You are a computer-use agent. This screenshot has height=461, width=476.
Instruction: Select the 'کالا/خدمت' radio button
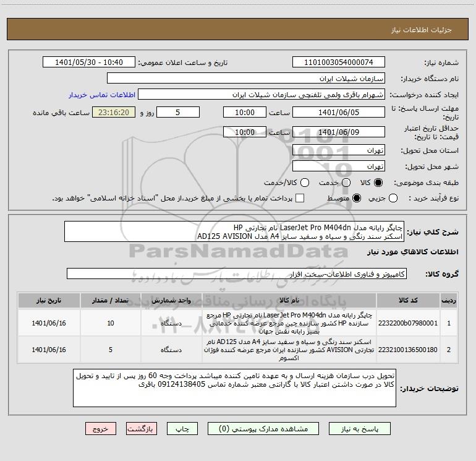pos(305,183)
